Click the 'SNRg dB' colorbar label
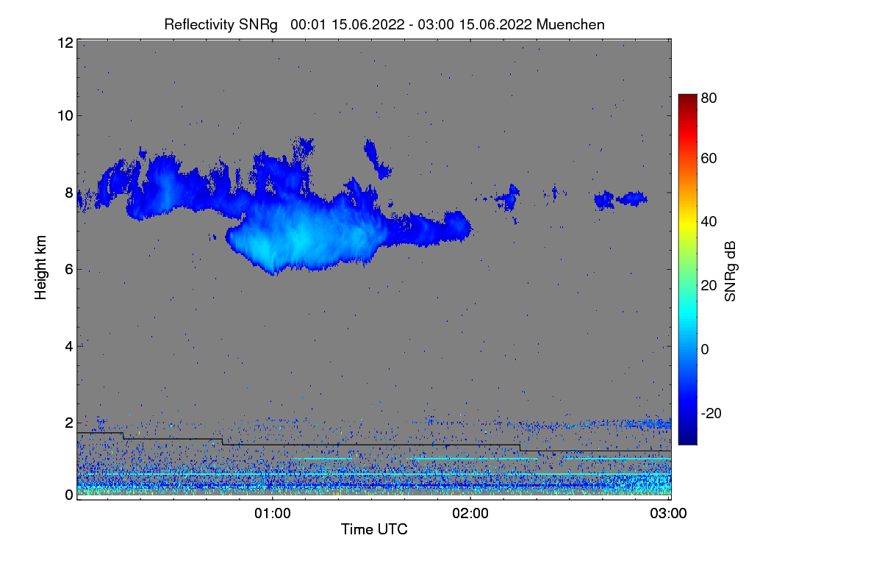882x588 pixels. point(730,271)
